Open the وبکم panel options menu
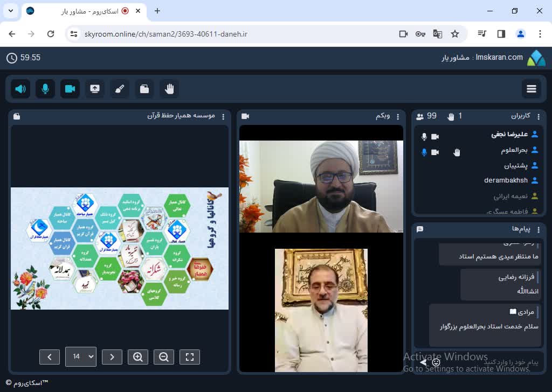The image size is (552, 392). point(398,116)
